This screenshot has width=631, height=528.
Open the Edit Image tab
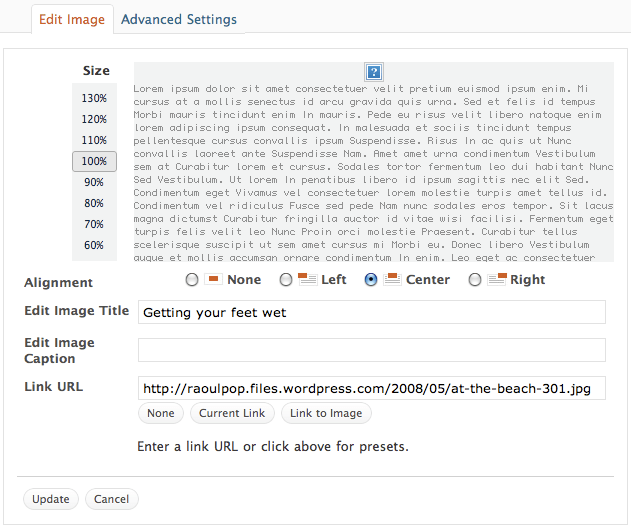click(x=71, y=19)
